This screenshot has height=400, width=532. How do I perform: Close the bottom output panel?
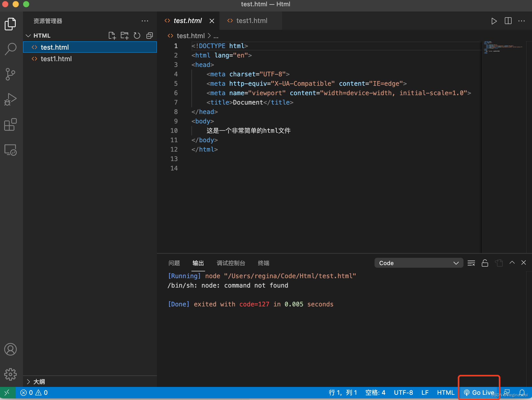(524, 262)
